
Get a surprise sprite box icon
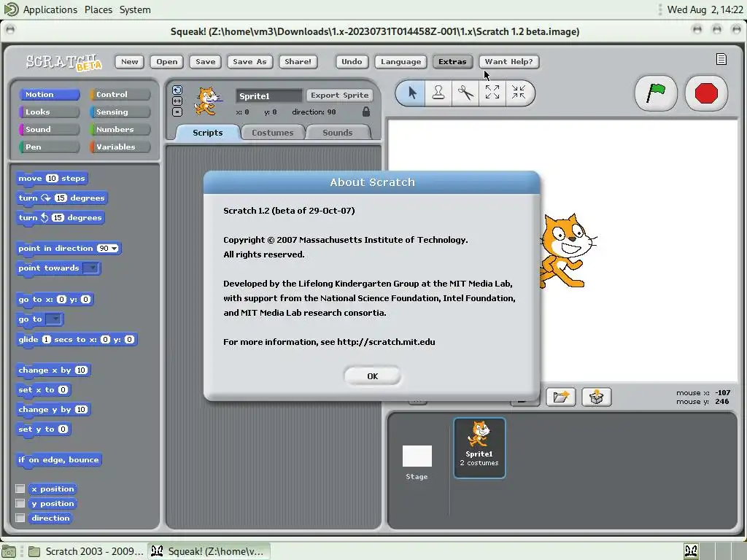click(x=597, y=397)
